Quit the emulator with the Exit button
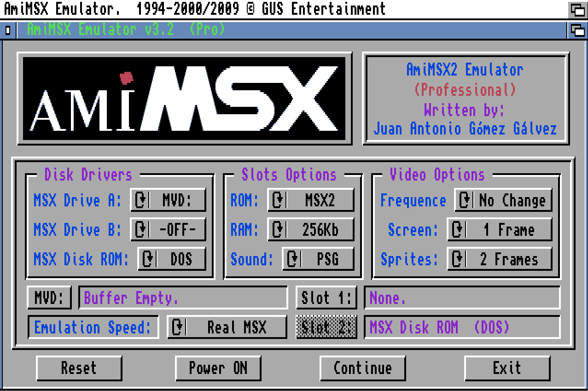Image resolution: width=588 pixels, height=391 pixels. (507, 368)
